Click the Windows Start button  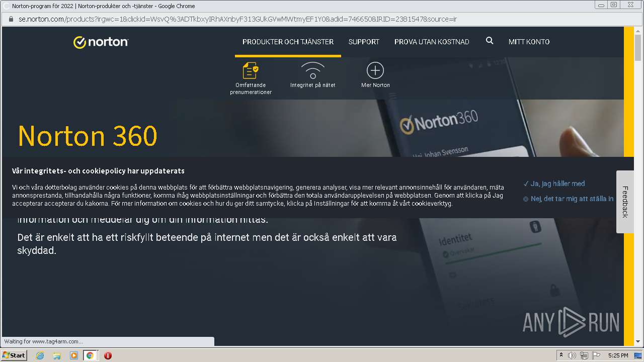pyautogui.click(x=14, y=355)
